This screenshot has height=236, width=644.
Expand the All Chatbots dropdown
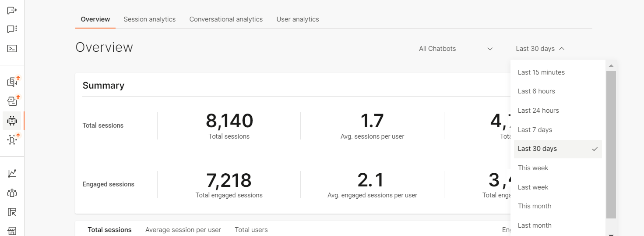click(x=456, y=49)
